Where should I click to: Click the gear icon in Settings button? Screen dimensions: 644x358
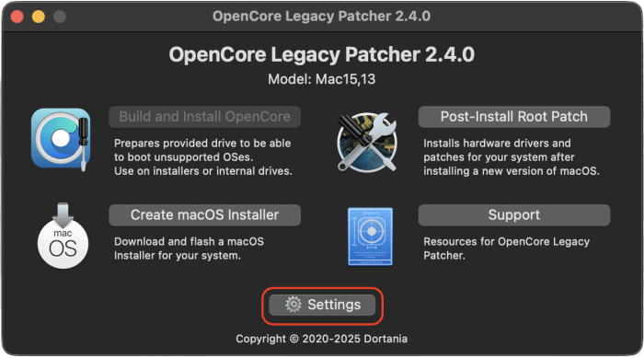point(293,305)
